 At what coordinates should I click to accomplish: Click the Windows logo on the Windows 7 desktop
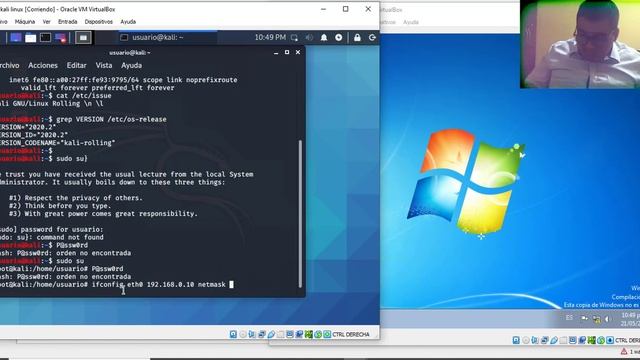(466, 182)
